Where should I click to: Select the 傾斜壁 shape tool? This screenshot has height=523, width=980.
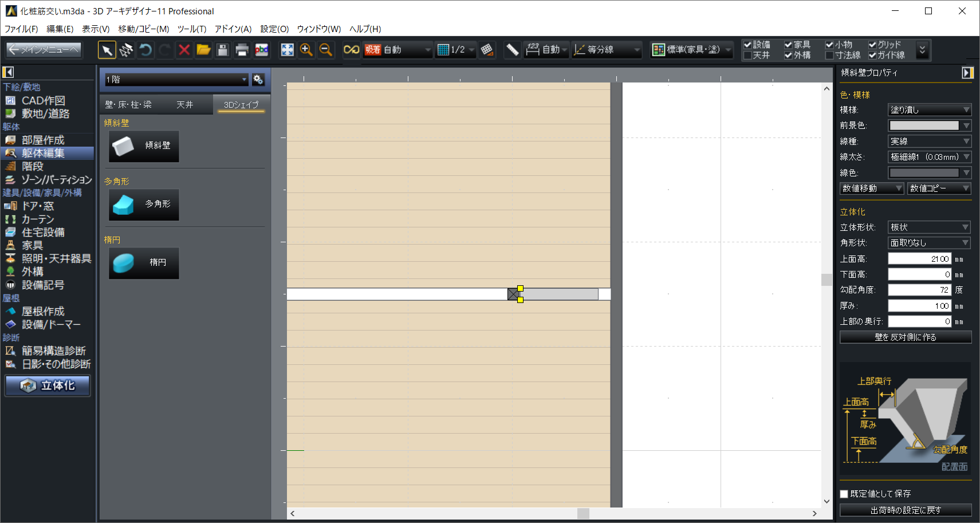pyautogui.click(x=144, y=146)
